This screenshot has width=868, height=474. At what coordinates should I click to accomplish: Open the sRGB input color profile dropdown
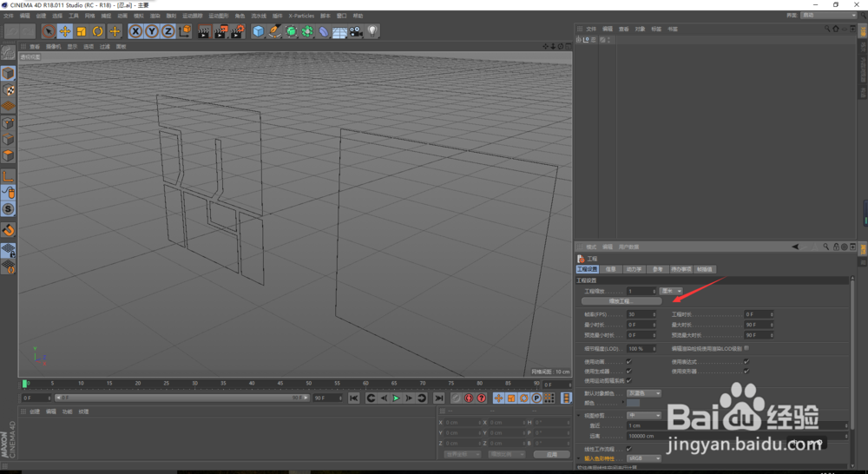point(644,458)
